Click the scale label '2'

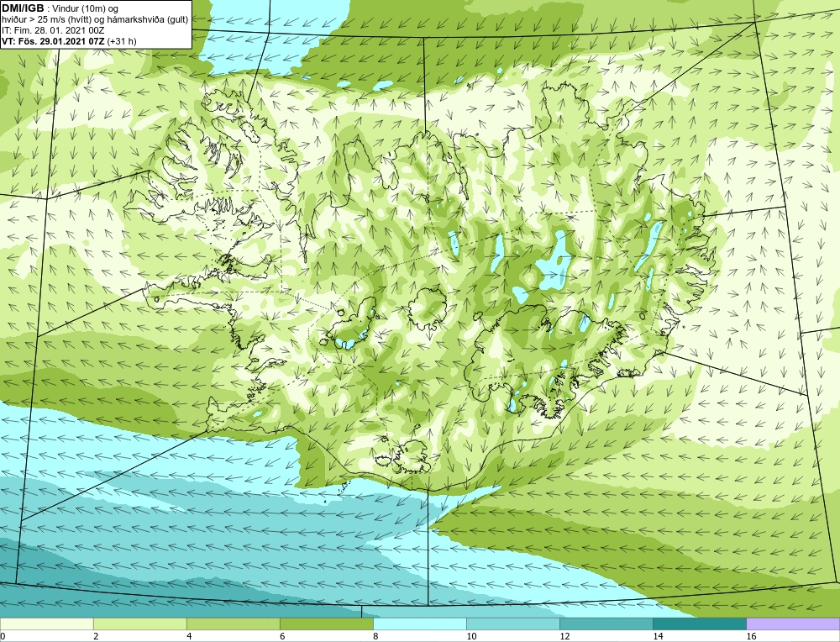(x=96, y=636)
